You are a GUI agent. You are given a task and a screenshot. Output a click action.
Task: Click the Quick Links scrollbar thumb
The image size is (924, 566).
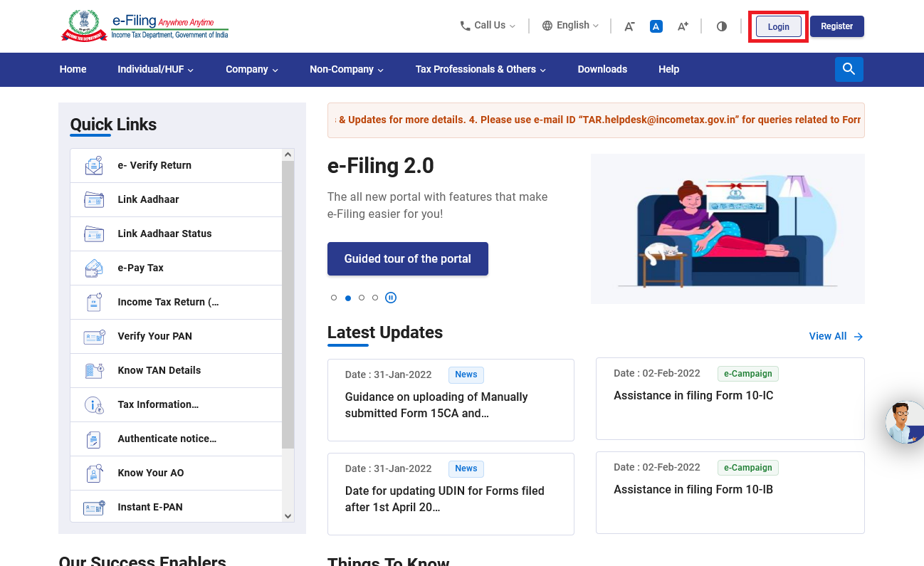pos(288,305)
